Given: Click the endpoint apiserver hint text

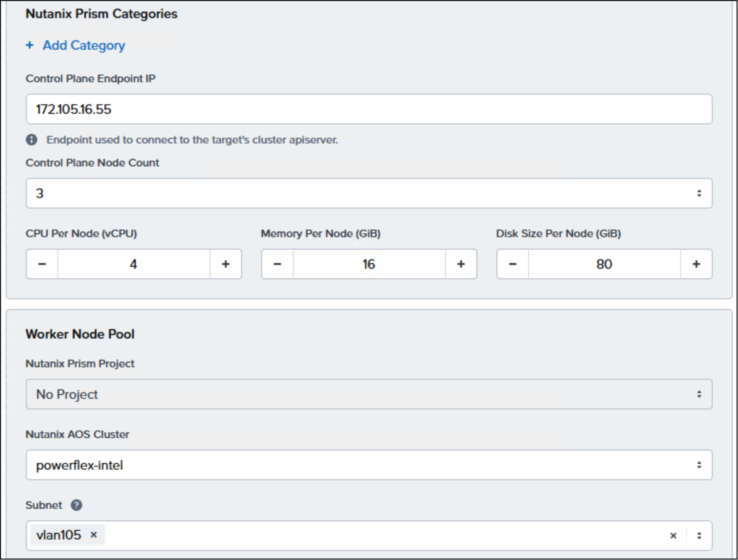Looking at the screenshot, I should point(192,140).
